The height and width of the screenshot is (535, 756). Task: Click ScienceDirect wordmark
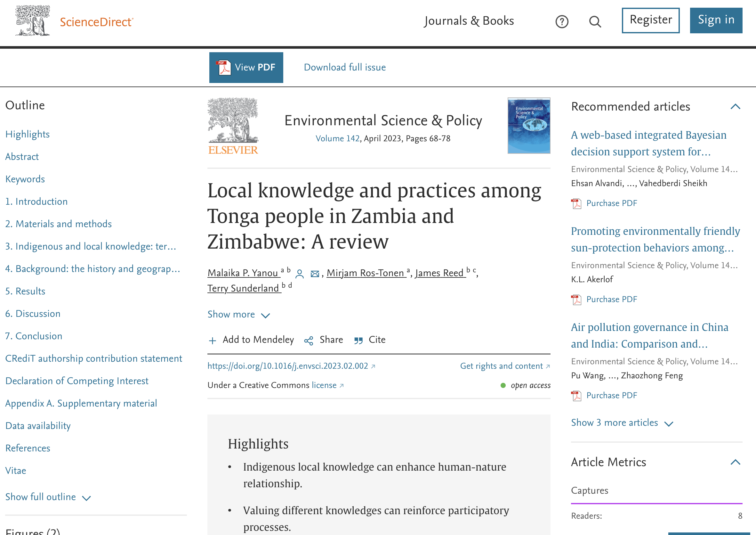(x=96, y=22)
